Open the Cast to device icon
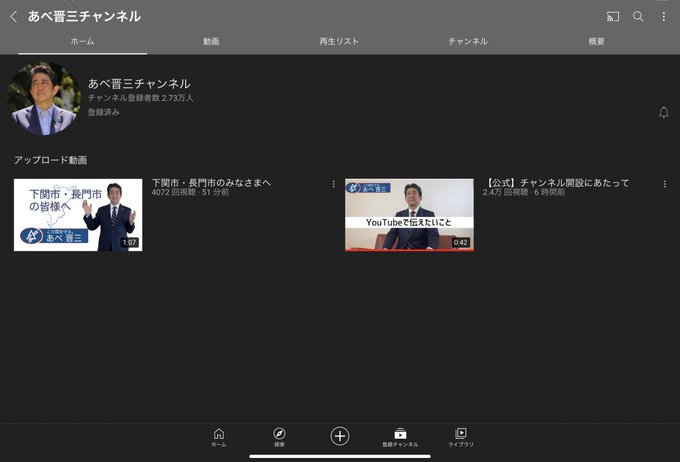This screenshot has height=462, width=680. (613, 16)
